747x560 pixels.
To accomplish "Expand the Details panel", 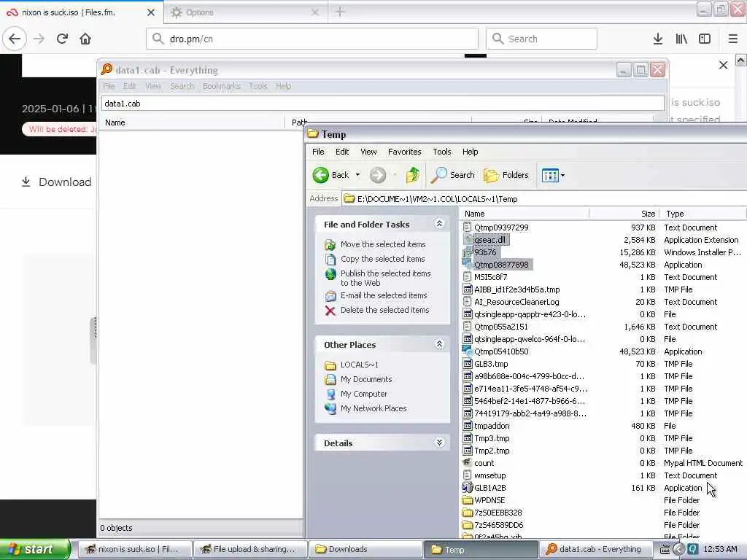I will (439, 443).
